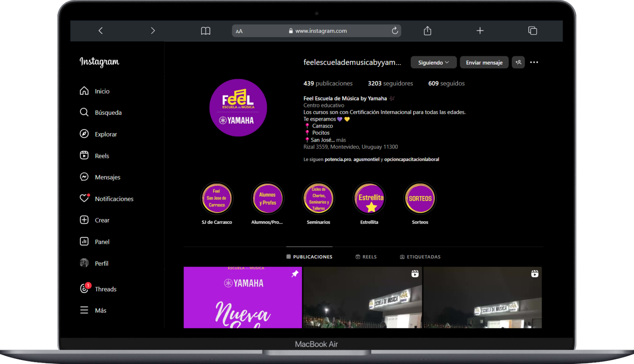The image size is (634, 364).
Task: Open the Reels sidebar icon
Action: point(84,155)
